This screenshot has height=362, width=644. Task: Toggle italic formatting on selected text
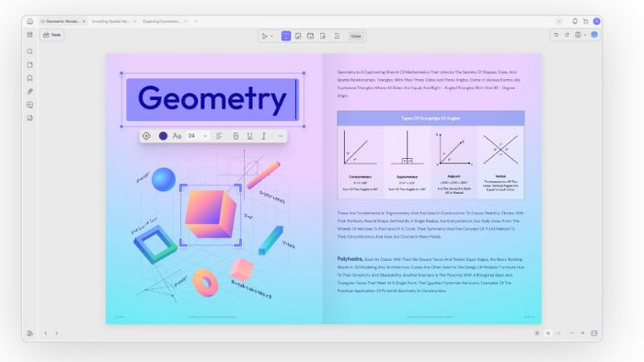click(x=264, y=136)
